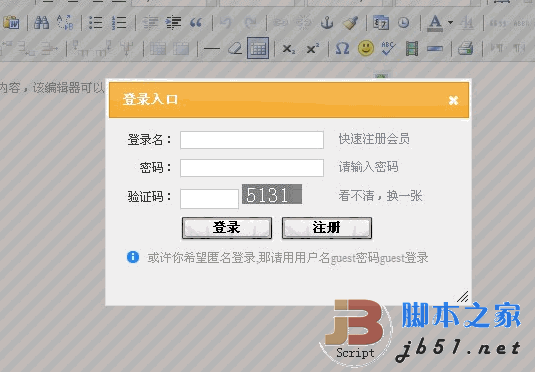Insert the date with the calendar icon

click(380, 23)
